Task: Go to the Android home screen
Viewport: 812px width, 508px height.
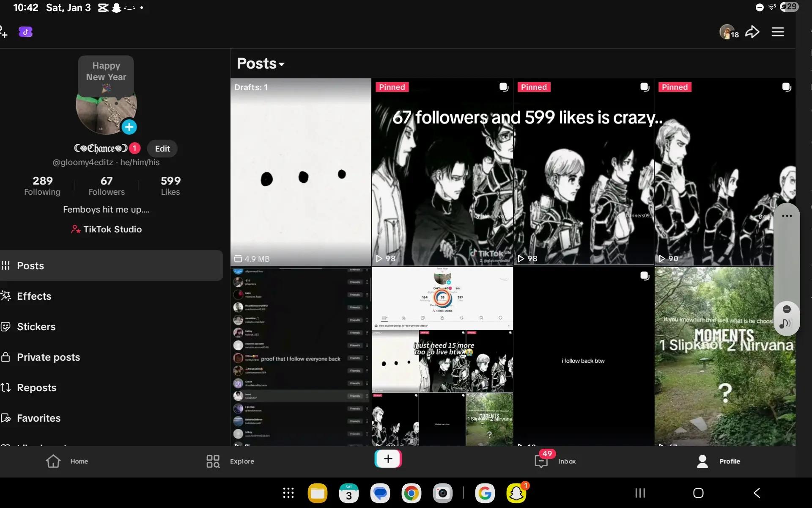Action: click(x=698, y=493)
